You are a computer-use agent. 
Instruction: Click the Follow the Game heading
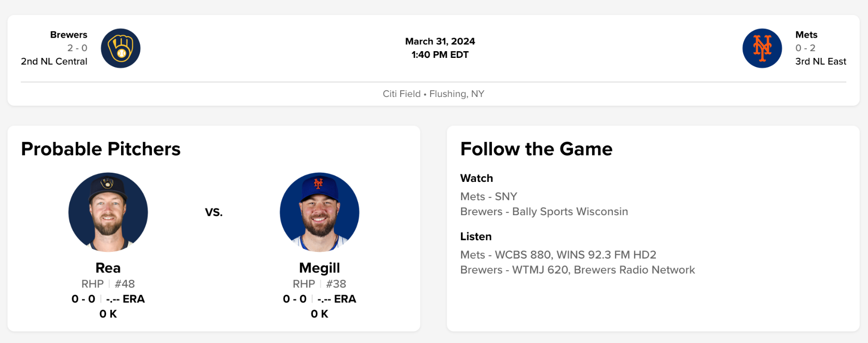click(x=536, y=149)
